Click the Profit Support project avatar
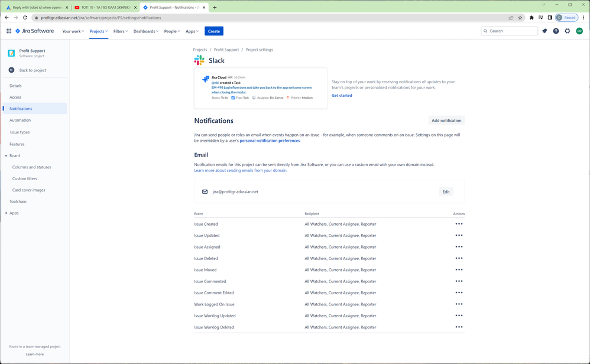Viewport: 590px width, 364px height. point(11,53)
